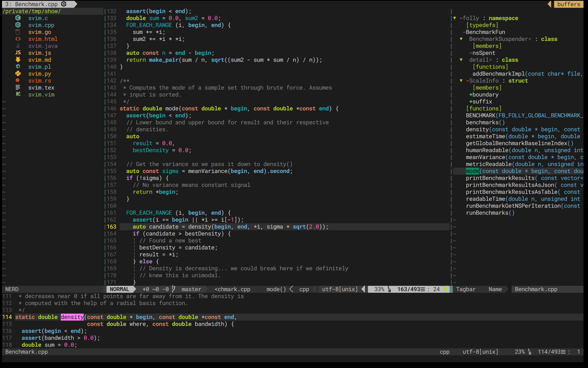
Task: Jump to BenchmarkFun typedef in Tagbar
Action: click(x=486, y=32)
